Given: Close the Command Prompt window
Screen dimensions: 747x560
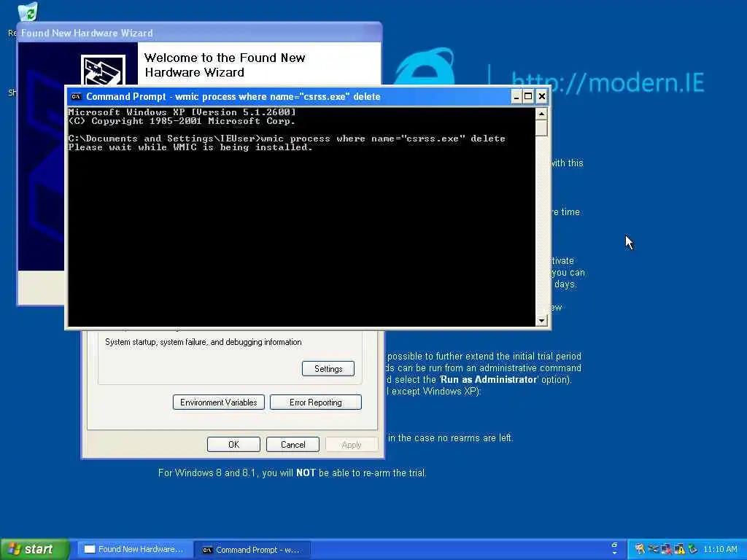Looking at the screenshot, I should pyautogui.click(x=542, y=97).
